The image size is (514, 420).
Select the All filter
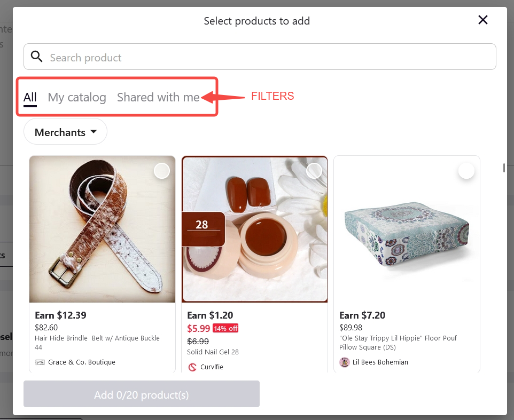[x=30, y=97]
